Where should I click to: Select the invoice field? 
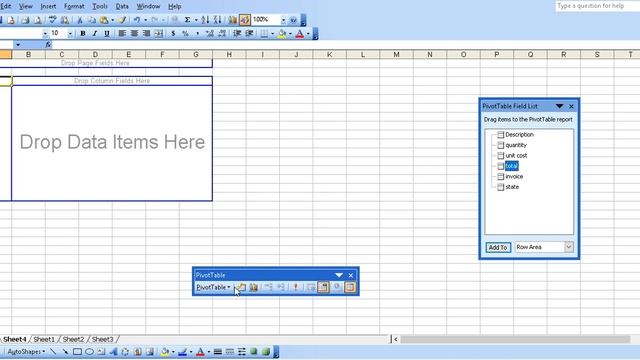[x=514, y=176]
